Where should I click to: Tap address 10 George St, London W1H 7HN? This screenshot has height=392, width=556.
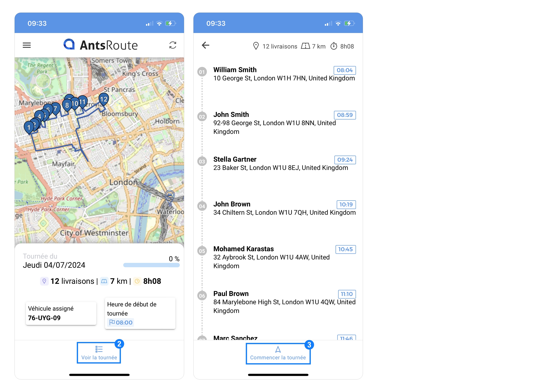click(x=284, y=78)
